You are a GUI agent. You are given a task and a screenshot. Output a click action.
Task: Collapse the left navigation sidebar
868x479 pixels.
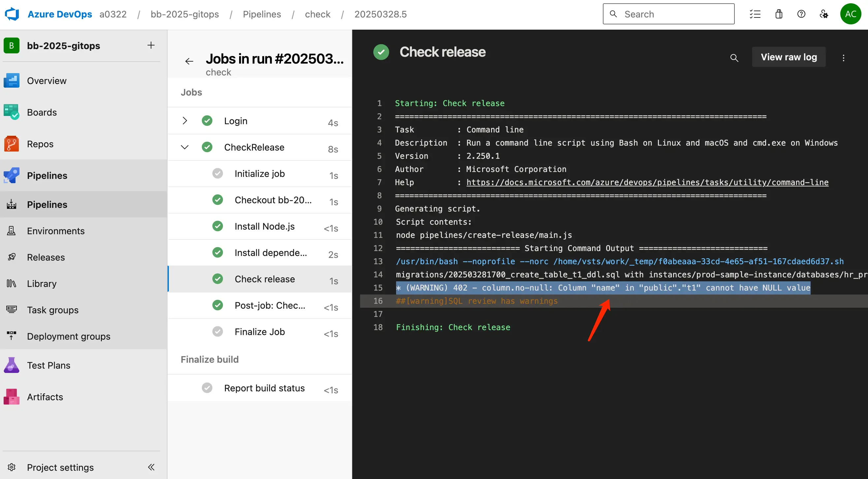click(151, 467)
